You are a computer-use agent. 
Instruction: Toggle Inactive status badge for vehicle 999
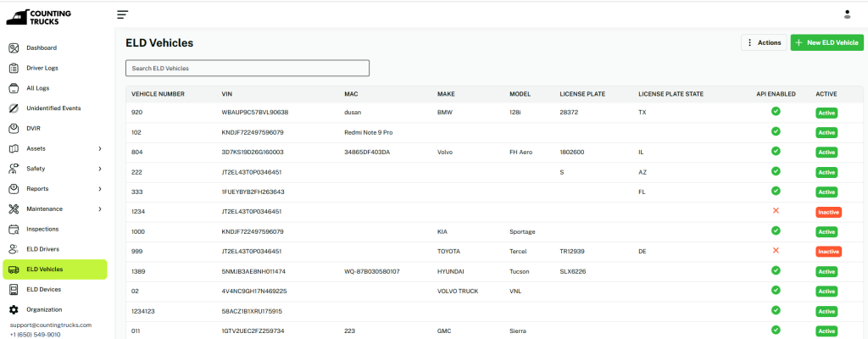click(827, 252)
